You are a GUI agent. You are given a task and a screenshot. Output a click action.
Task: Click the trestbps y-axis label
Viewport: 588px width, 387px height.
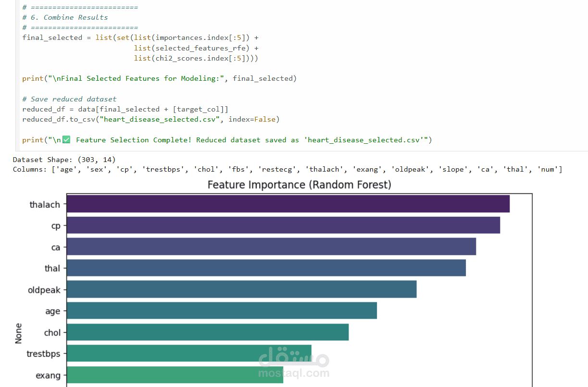[x=43, y=354]
